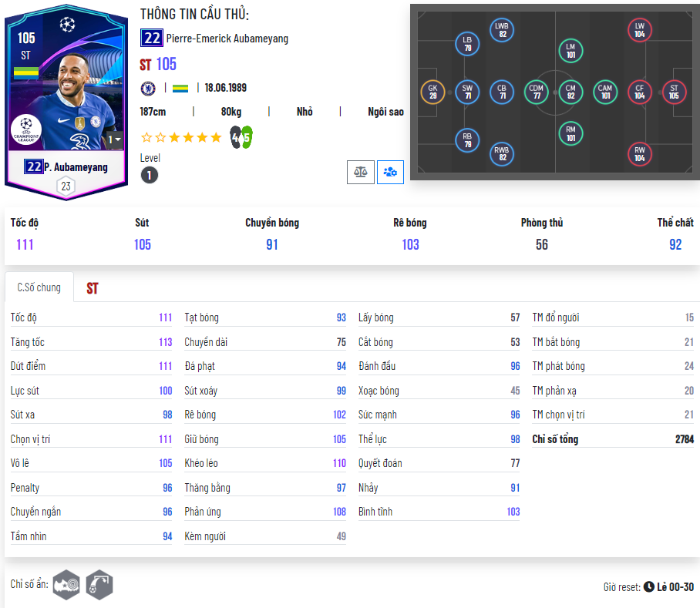Click the Aubameyang player card thumbnail

tap(66, 102)
